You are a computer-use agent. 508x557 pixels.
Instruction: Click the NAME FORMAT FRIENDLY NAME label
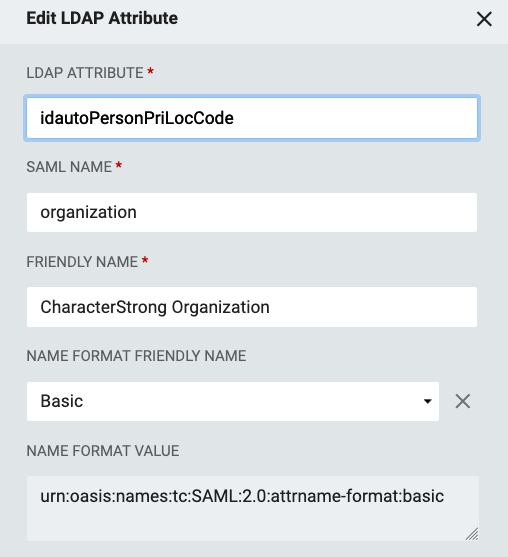click(x=136, y=356)
